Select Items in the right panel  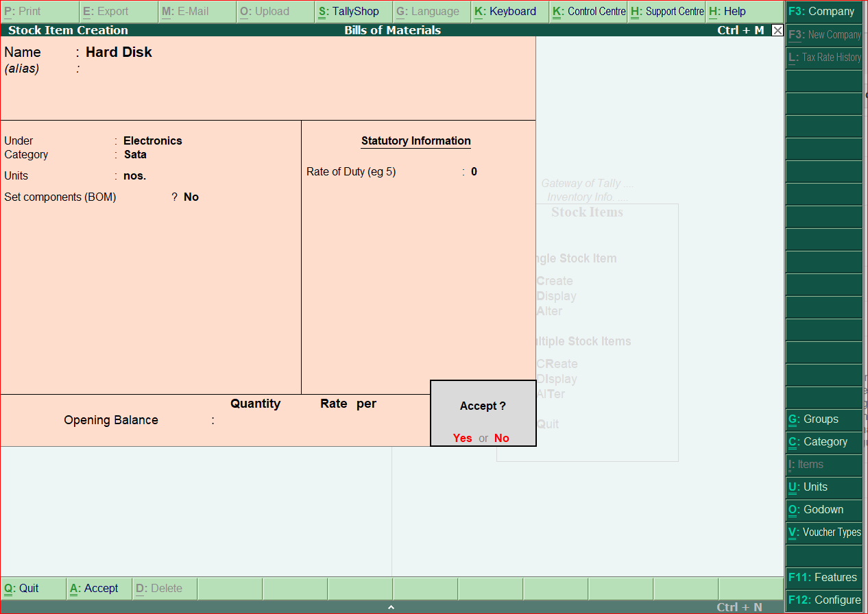coord(824,464)
